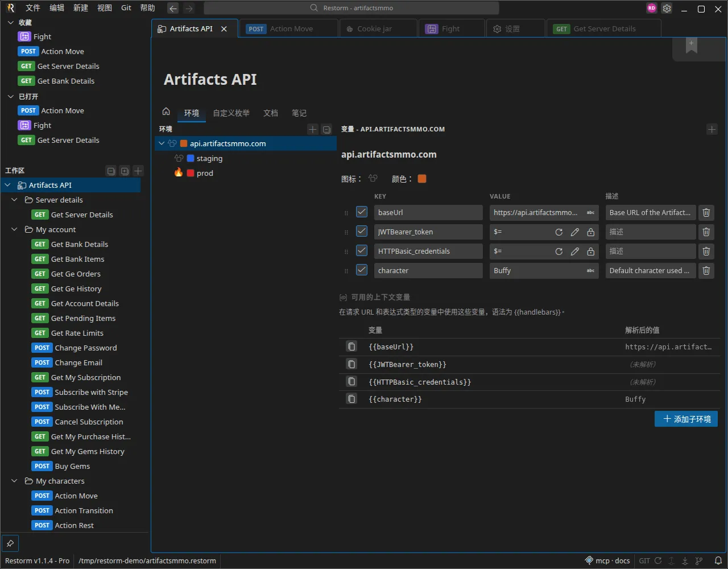
Task: Copy the {{JWTBearer_token}} variable
Action: pos(351,364)
